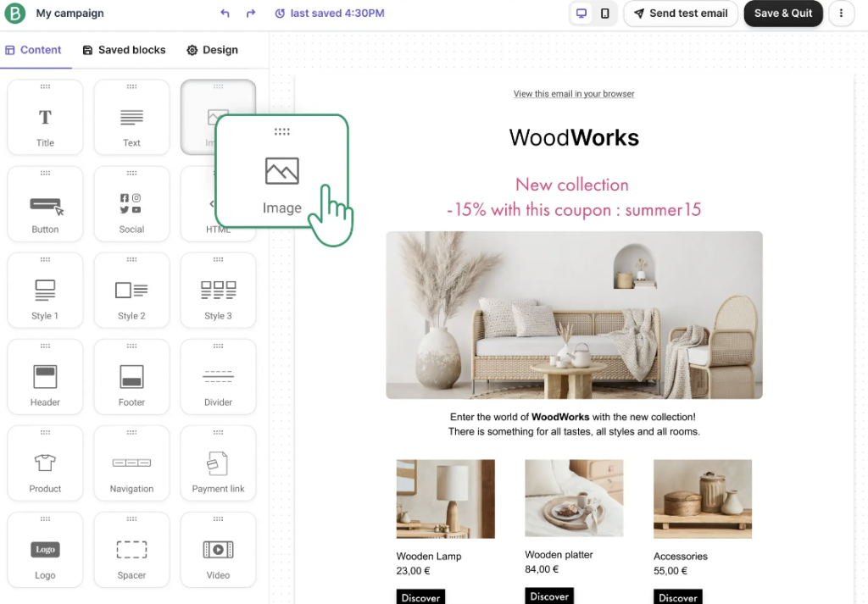Undo the last change
Image resolution: width=868 pixels, height=604 pixels.
(x=225, y=13)
